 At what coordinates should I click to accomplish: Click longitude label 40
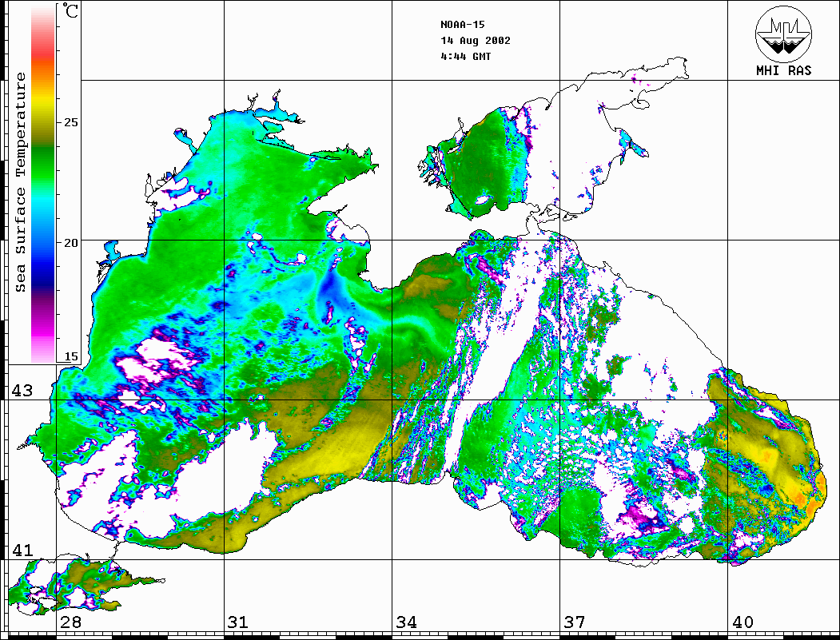tap(742, 622)
